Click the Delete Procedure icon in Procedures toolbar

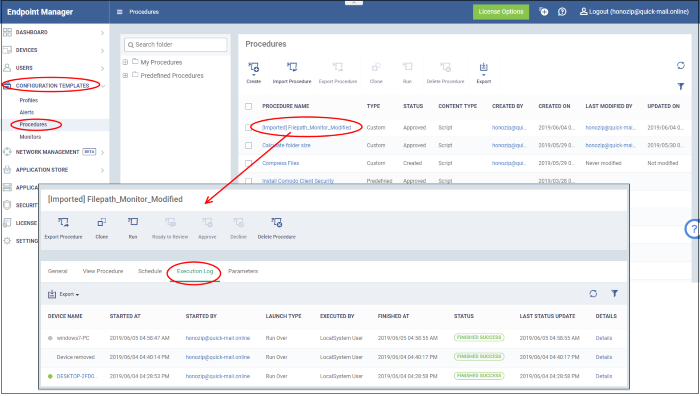coord(445,67)
